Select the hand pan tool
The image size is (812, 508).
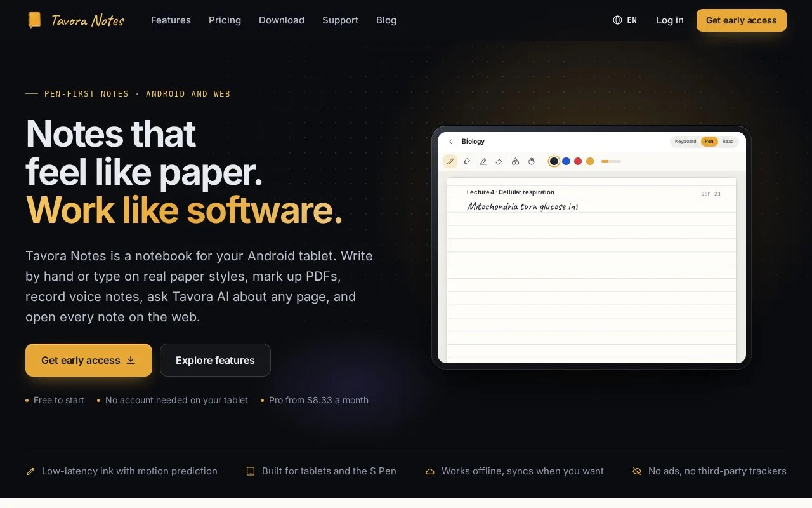[532, 161]
